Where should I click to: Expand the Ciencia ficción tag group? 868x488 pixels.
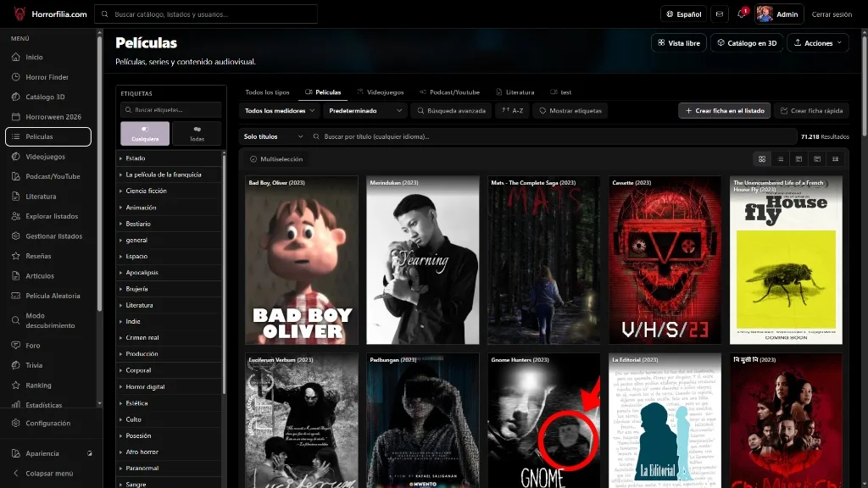click(169, 191)
